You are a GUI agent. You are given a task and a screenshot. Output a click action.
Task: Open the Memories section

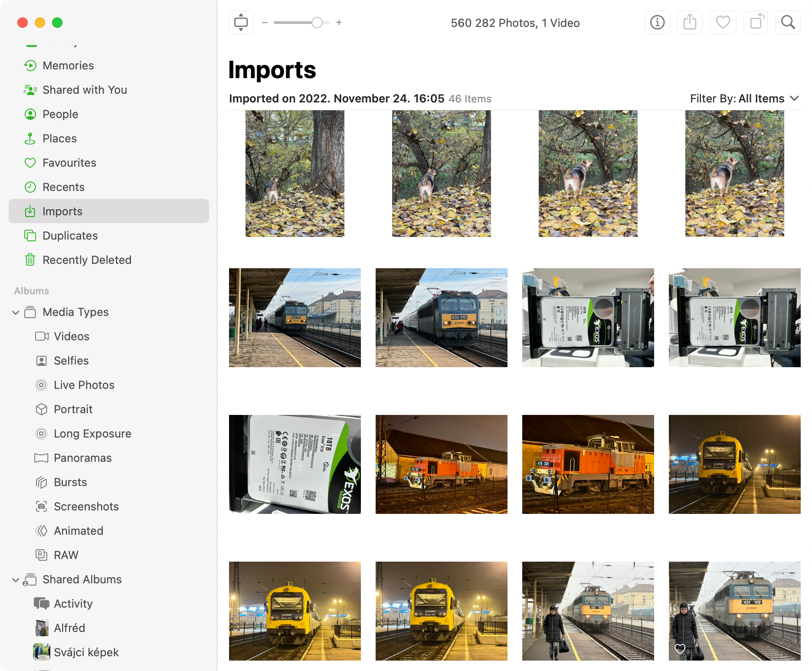coord(68,66)
